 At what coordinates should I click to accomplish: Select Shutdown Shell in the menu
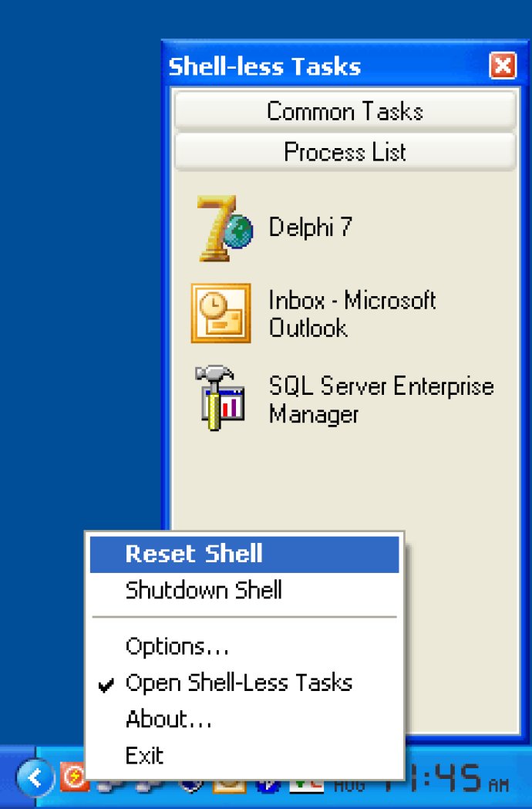click(x=244, y=590)
